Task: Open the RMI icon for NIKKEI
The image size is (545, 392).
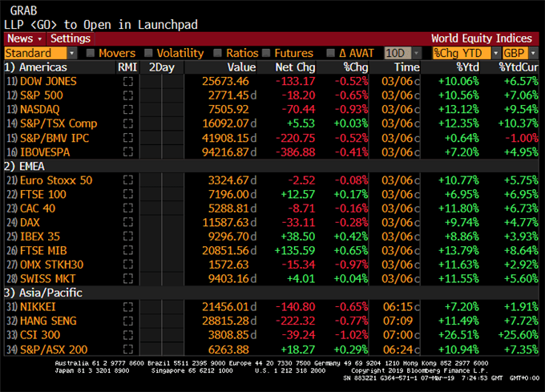Action: 128,307
